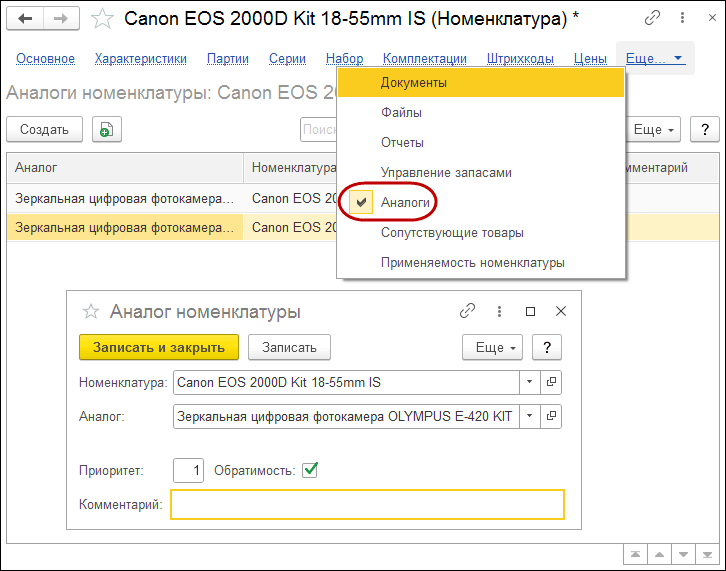The height and width of the screenshot is (571, 726).
Task: Select highlighted second Зеркальная цифровая фотокамера row
Action: coord(125,227)
